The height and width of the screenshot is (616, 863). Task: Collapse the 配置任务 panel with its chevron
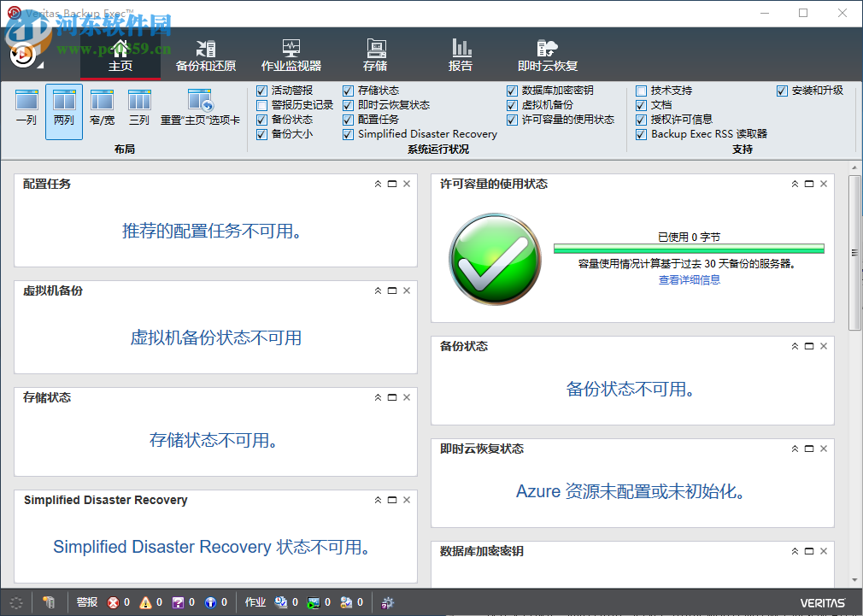click(378, 183)
